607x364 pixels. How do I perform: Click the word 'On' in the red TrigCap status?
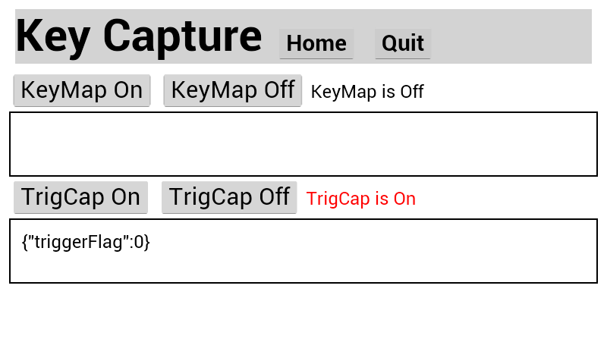[404, 199]
